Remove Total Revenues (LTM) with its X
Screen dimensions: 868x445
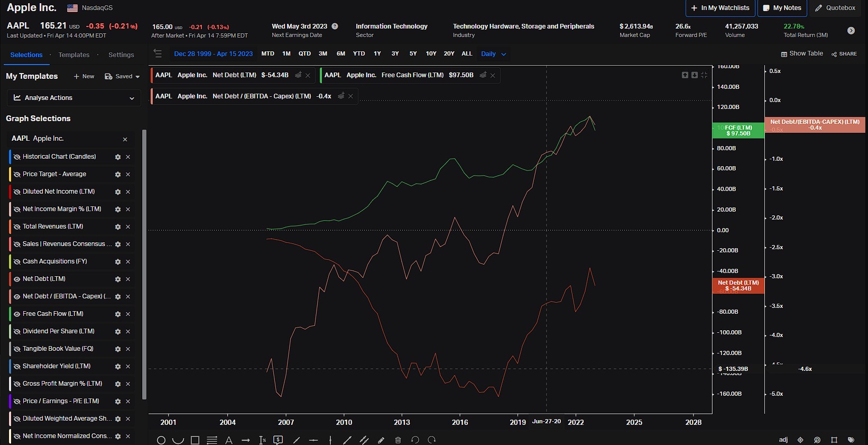128,226
